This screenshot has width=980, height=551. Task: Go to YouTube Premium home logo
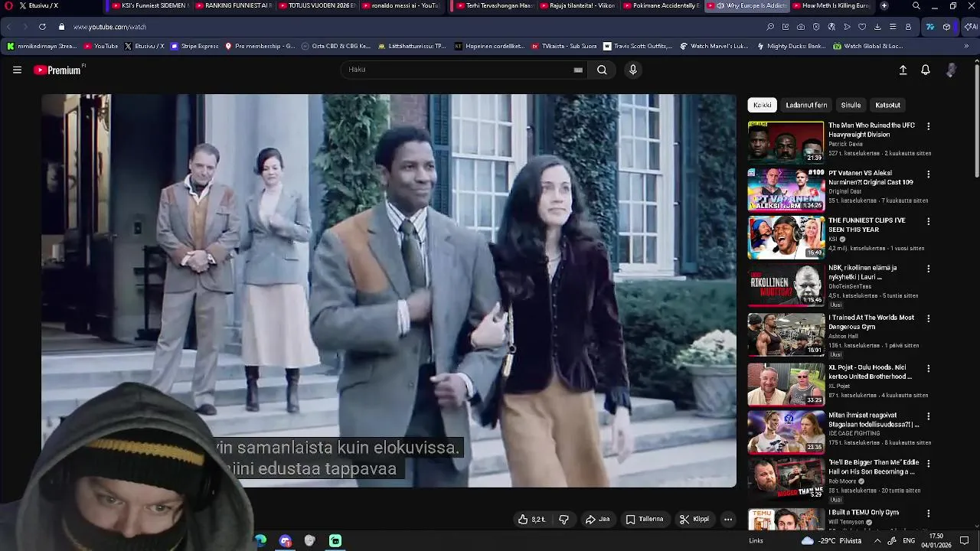pyautogui.click(x=59, y=70)
